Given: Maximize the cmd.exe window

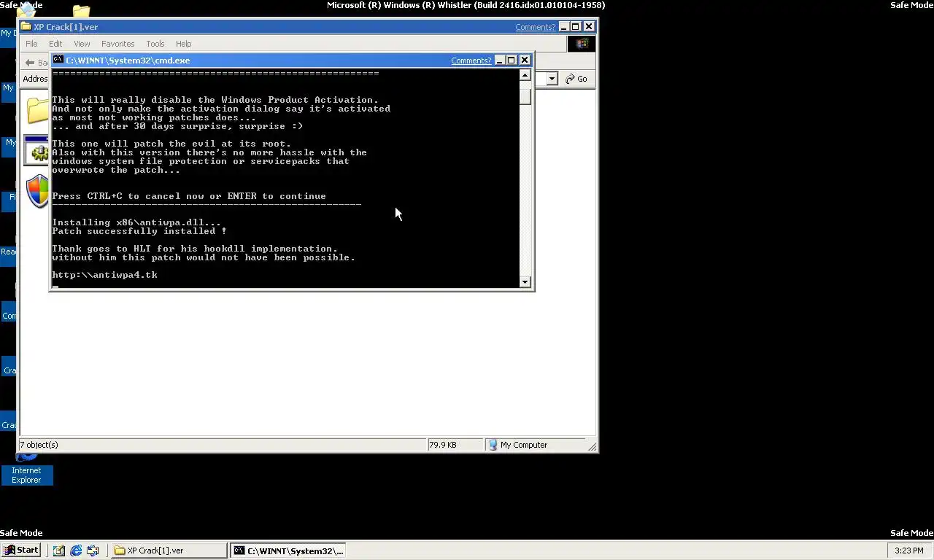Looking at the screenshot, I should pyautogui.click(x=512, y=61).
